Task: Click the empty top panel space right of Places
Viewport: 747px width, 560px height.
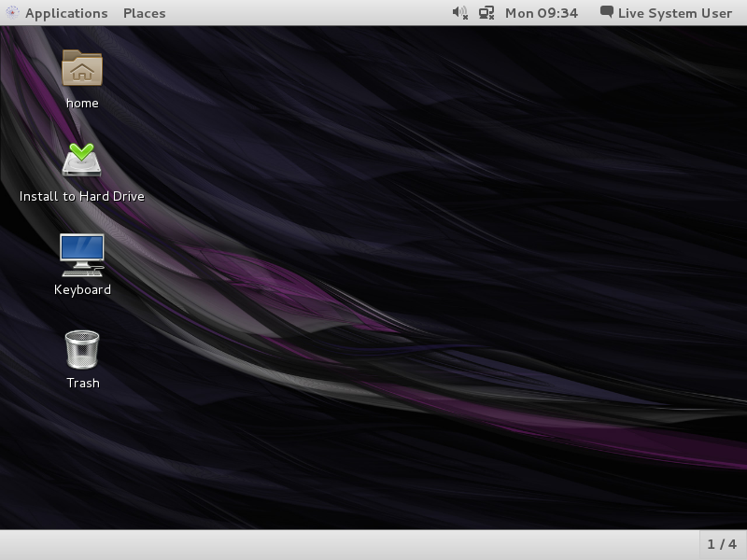Action: 308,13
